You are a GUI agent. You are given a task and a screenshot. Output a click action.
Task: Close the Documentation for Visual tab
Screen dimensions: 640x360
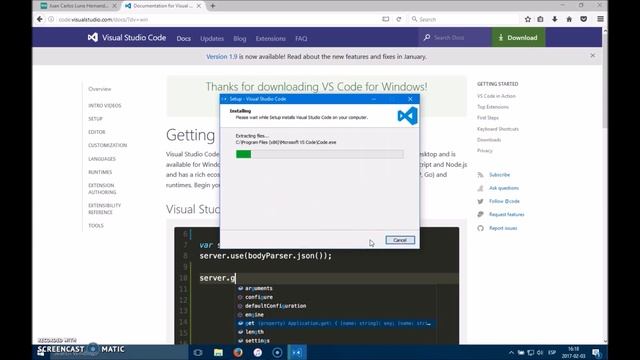click(199, 6)
